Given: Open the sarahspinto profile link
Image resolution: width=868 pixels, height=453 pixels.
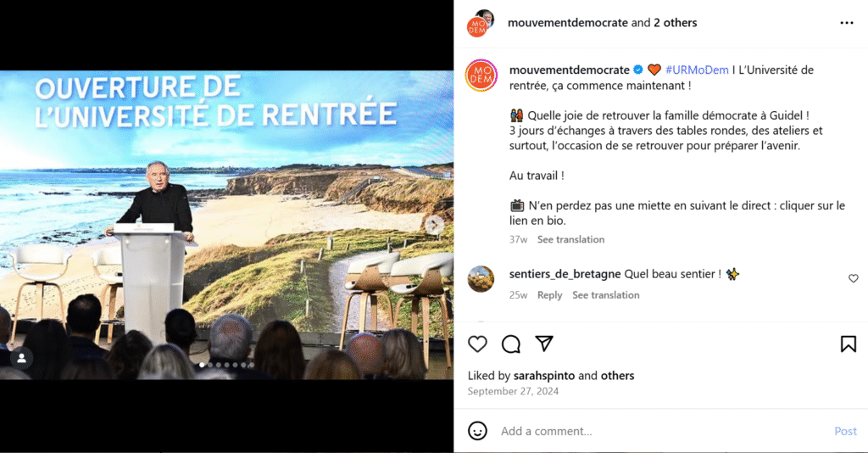Looking at the screenshot, I should 544,376.
